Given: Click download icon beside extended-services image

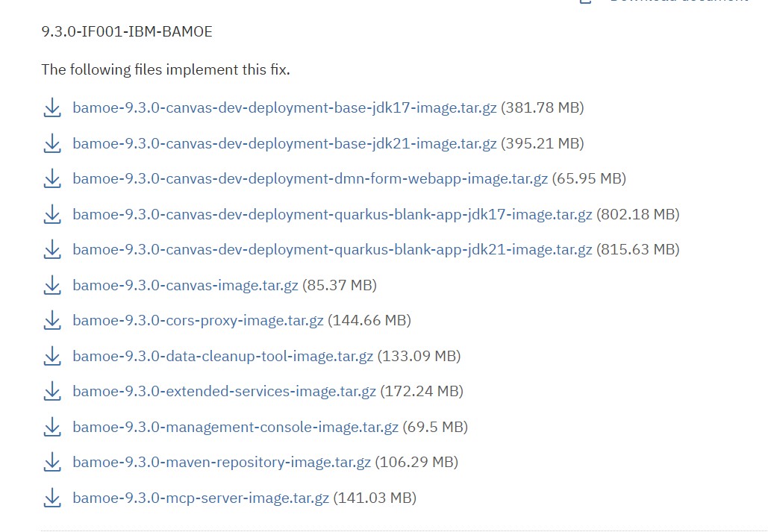Looking at the screenshot, I should click(x=52, y=392).
